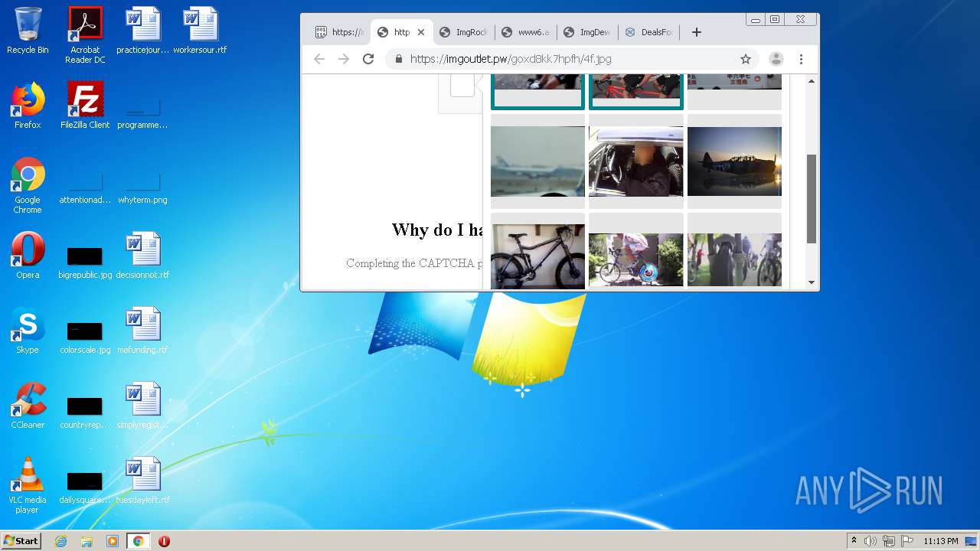Image resolution: width=980 pixels, height=551 pixels.
Task: Open the practicejour document icon
Action: [142, 31]
